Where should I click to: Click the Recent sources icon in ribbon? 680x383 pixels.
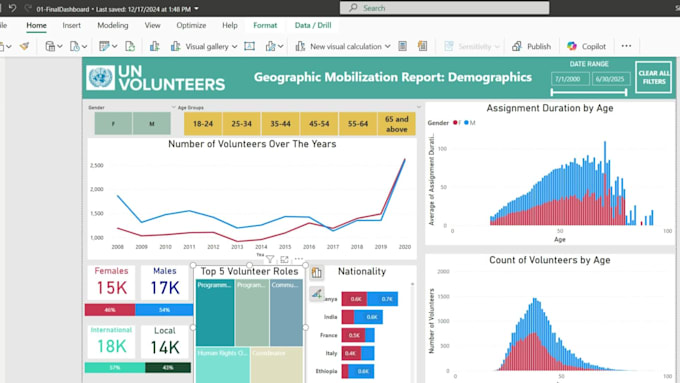75,46
